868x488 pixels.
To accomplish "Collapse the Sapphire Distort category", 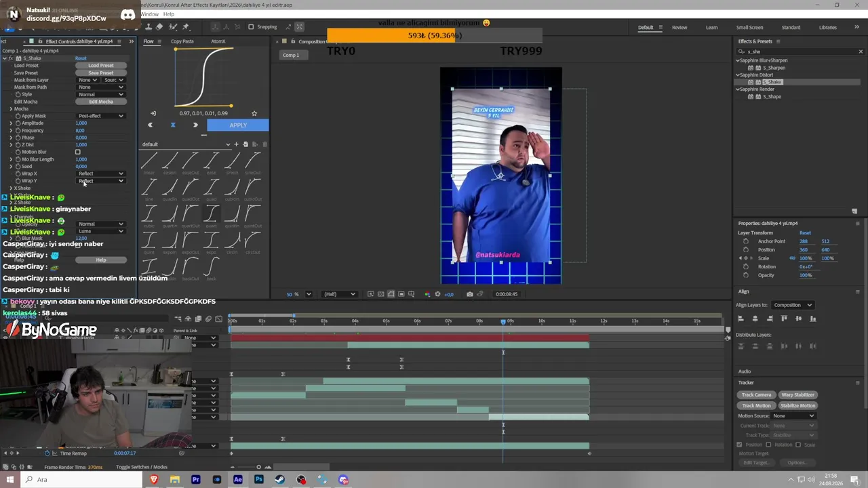I will tap(738, 75).
